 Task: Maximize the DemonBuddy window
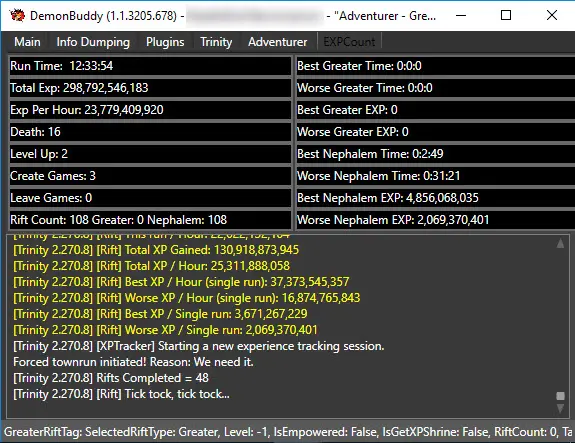(x=506, y=15)
